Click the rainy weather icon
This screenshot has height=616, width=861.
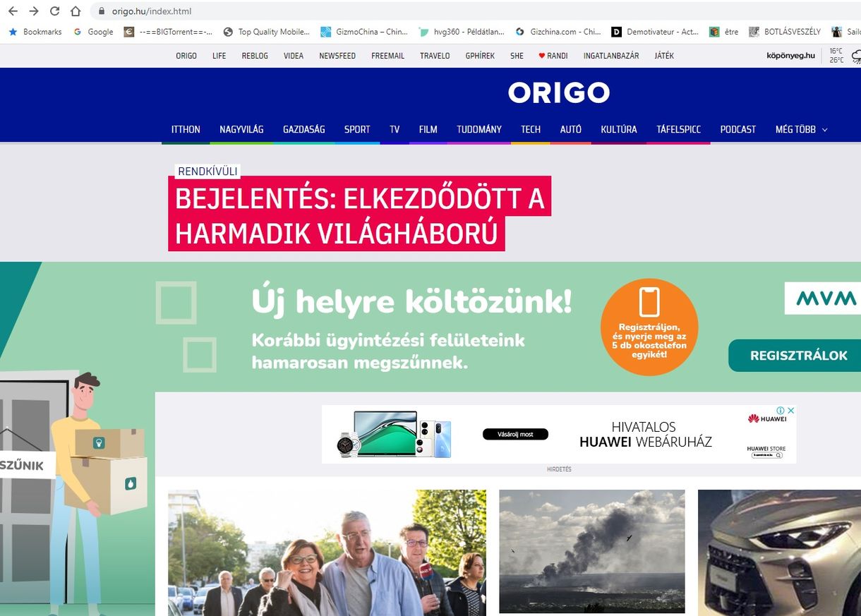[856, 56]
